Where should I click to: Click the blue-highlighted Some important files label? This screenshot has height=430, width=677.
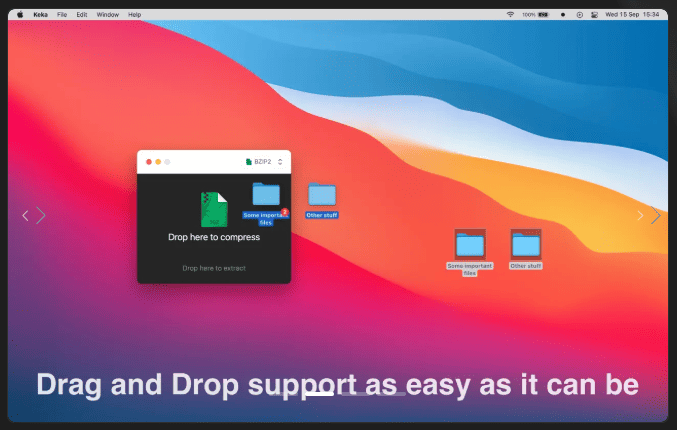coord(266,219)
